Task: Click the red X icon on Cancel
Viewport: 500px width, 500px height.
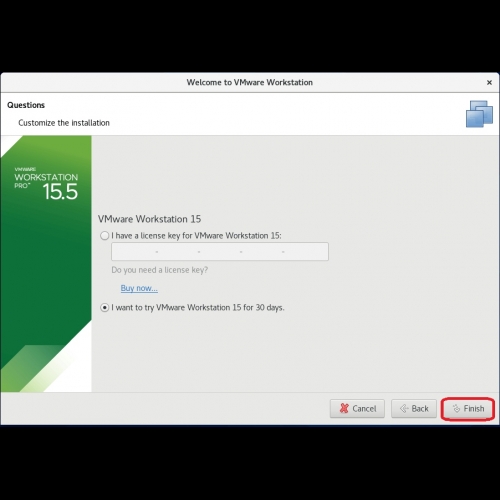Action: [x=344, y=408]
